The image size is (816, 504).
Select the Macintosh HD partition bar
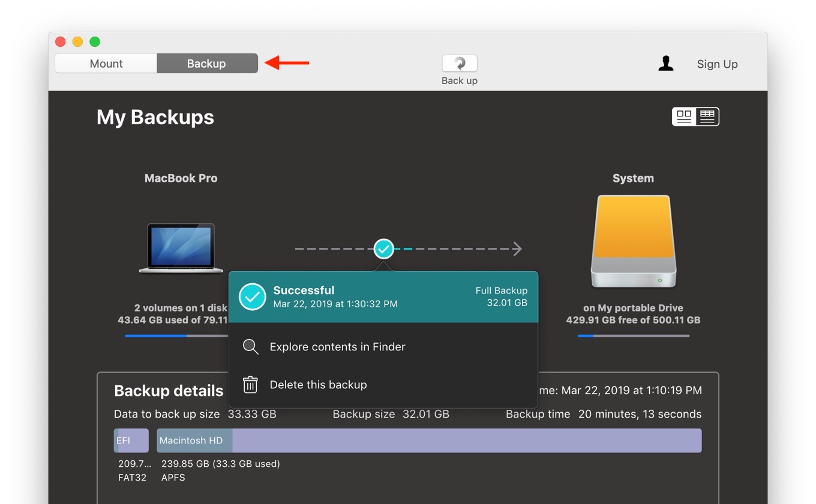coord(428,440)
